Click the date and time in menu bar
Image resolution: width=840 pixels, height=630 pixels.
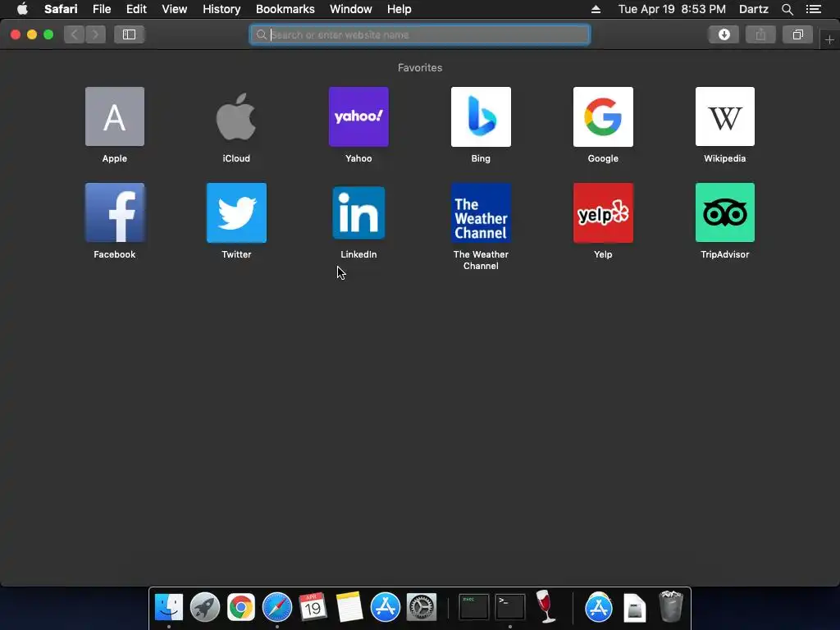tap(672, 9)
